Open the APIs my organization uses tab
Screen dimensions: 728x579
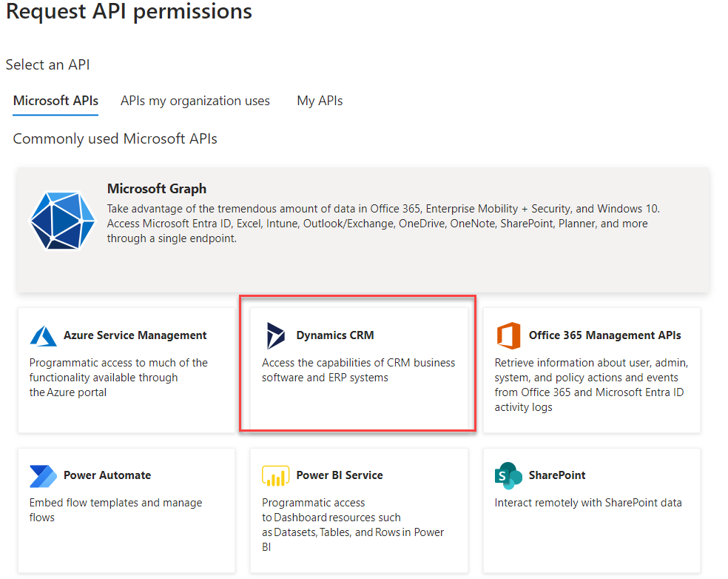click(195, 101)
